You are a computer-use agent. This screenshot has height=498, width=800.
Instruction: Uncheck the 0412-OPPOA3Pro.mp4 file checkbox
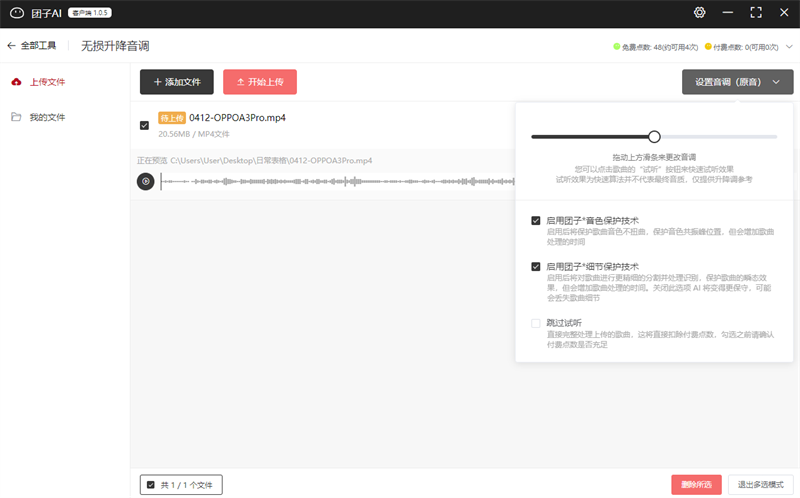(x=145, y=125)
